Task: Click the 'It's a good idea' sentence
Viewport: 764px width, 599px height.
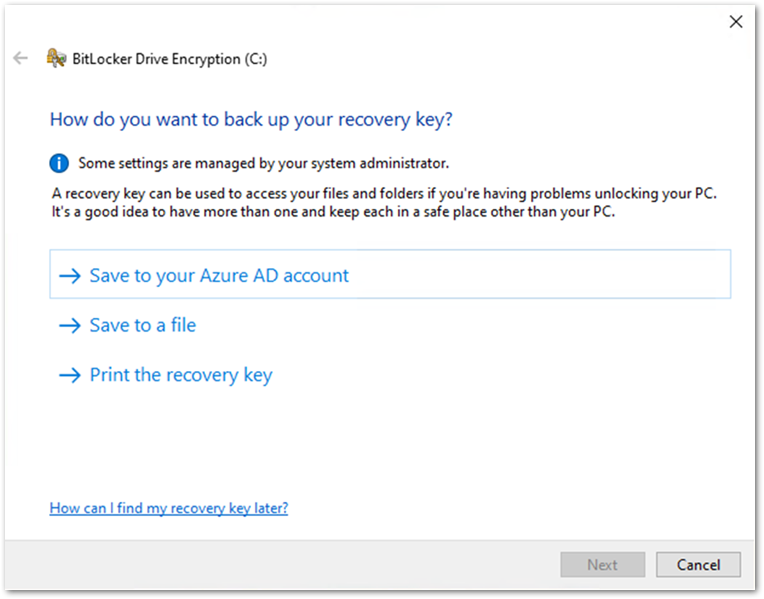Action: 335,212
